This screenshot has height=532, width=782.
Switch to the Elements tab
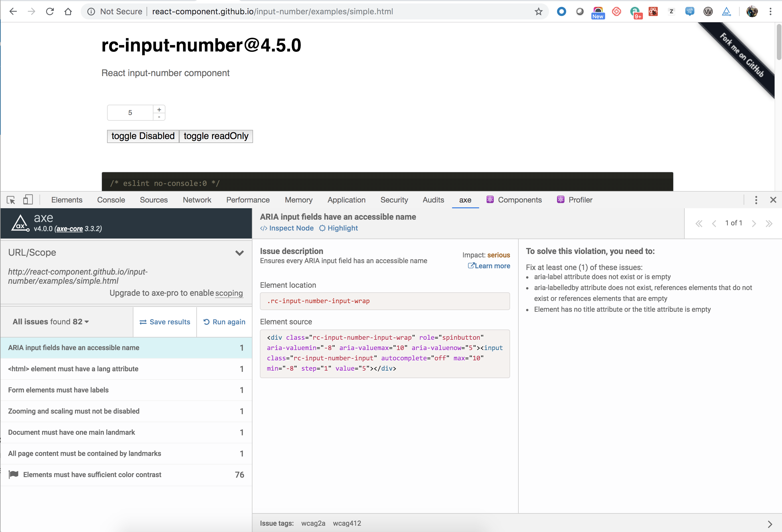(67, 200)
